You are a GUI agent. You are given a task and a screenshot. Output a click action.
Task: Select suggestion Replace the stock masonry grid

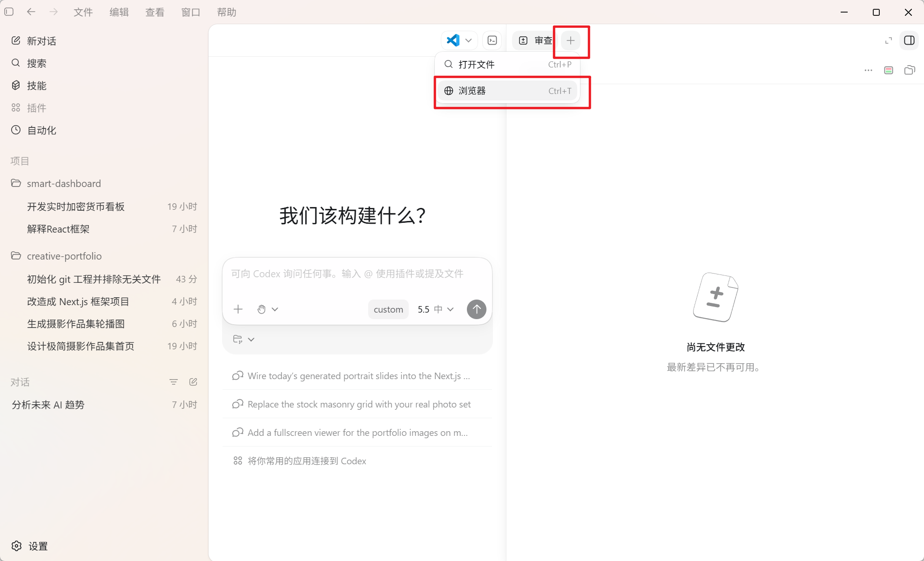coord(357,404)
